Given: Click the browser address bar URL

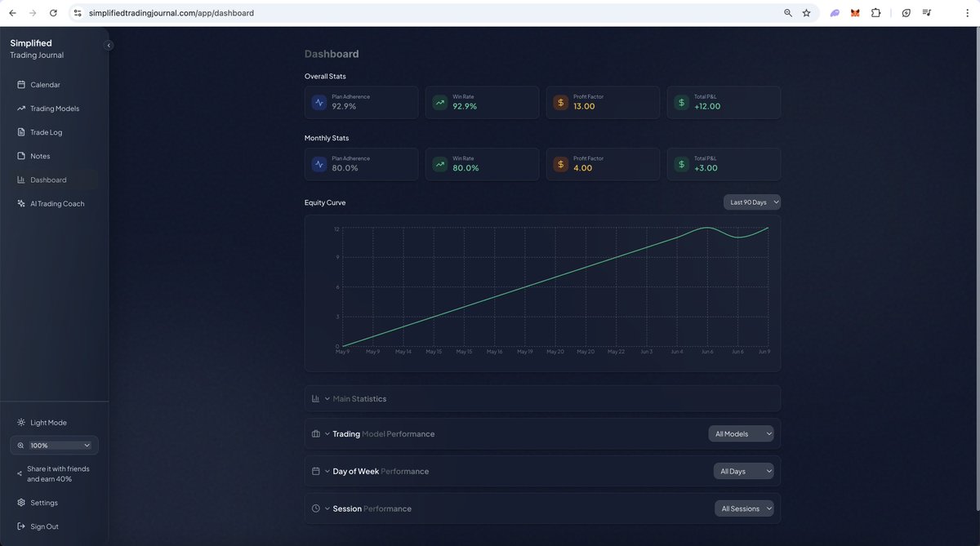Looking at the screenshot, I should (171, 13).
